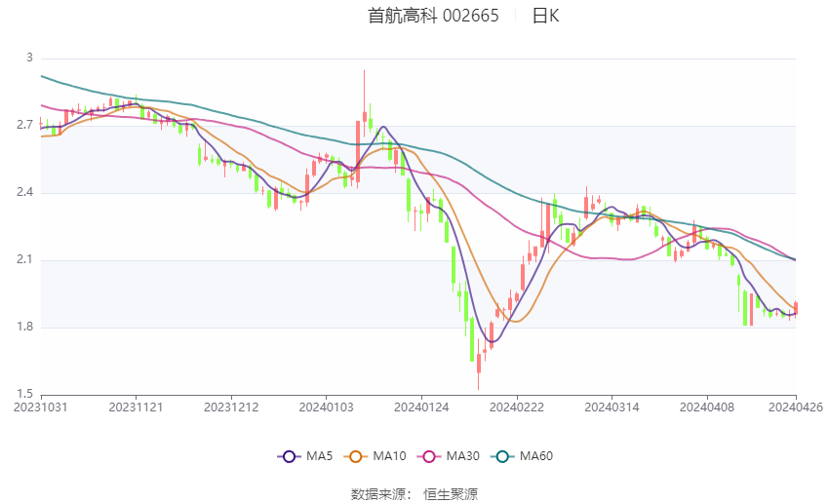
Task: Toggle the MA60 legend series
Action: tap(522, 456)
